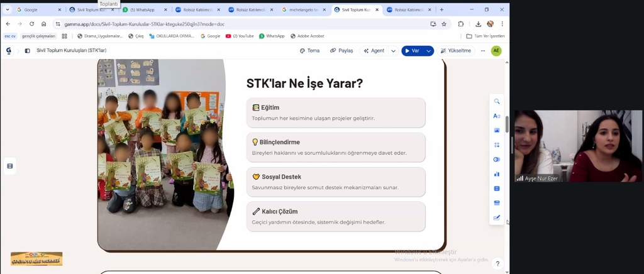
Task: Click the Tema button
Action: tap(310, 51)
